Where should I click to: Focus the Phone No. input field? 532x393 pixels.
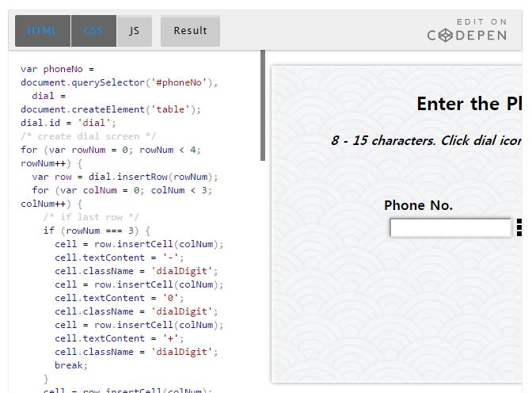[x=450, y=228]
